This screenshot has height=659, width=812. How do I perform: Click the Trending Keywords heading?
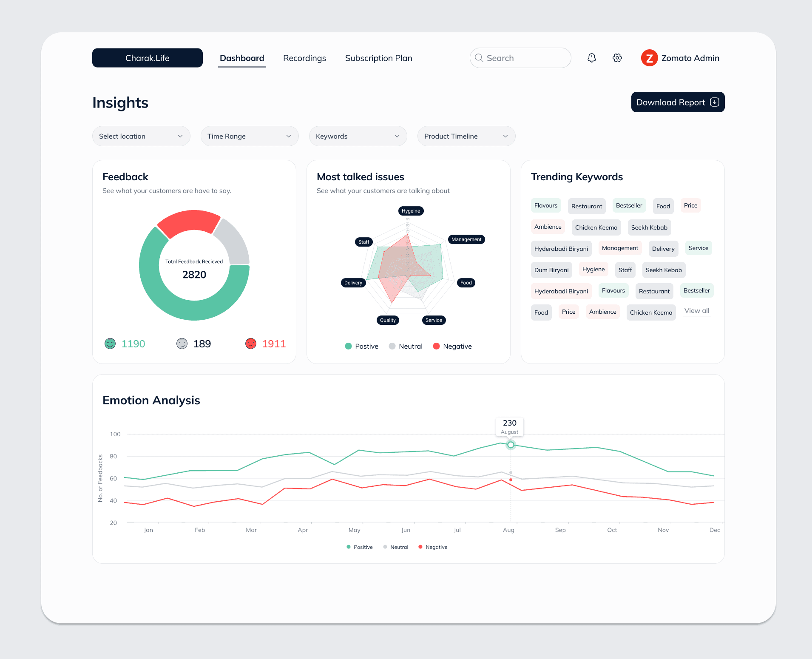pyautogui.click(x=577, y=177)
